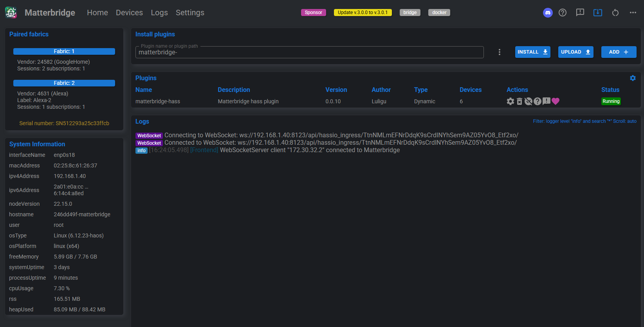Open matterbridge-hass plugin config gear
Image resolution: width=644 pixels, height=327 pixels.
tap(511, 101)
